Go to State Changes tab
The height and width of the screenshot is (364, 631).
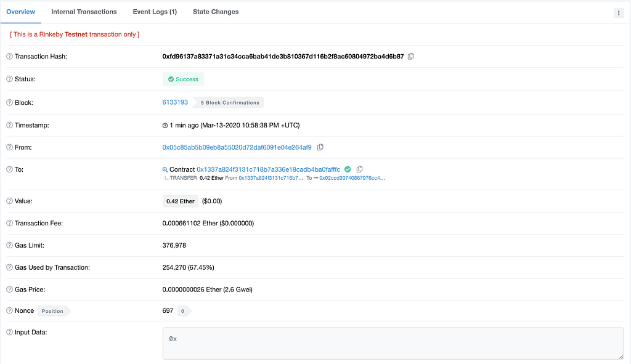(216, 12)
